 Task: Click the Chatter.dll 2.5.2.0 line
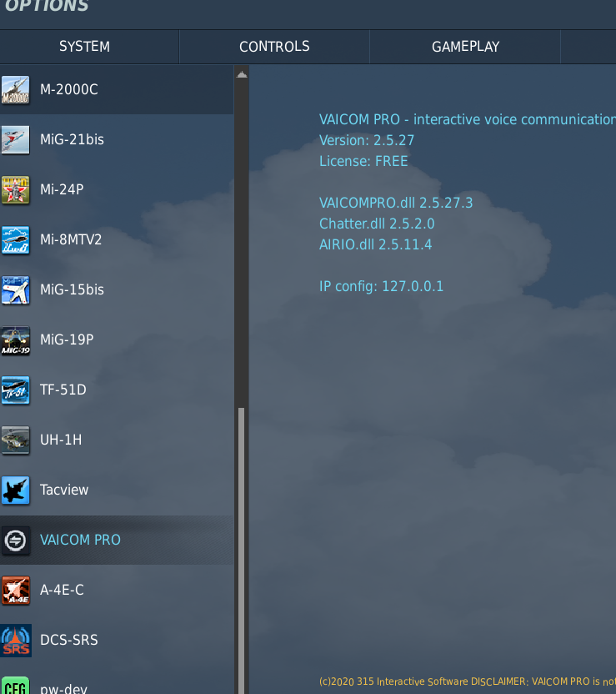(377, 224)
